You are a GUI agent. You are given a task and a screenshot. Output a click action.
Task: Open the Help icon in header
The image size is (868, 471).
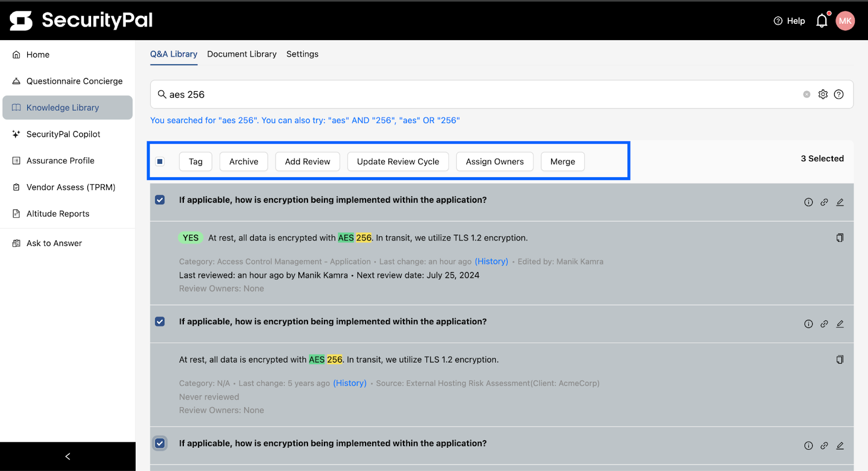click(x=778, y=21)
